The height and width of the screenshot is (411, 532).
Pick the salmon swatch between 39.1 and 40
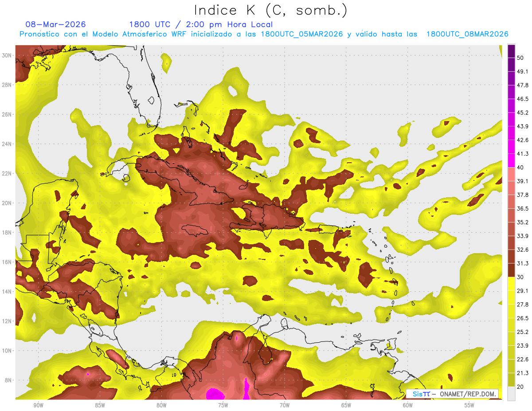point(512,174)
